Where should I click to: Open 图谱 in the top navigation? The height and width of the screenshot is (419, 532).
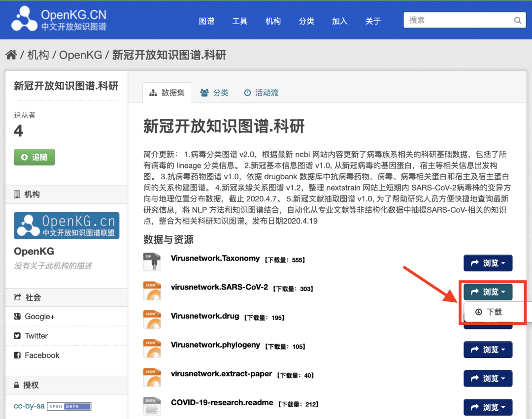tap(206, 21)
